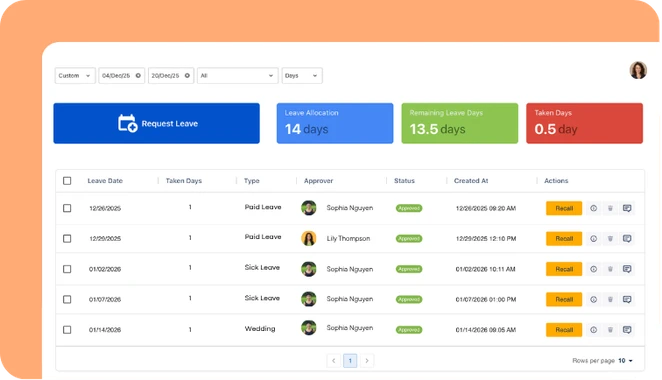Screen dimensions: 662x380
Task: Click the red Taken Days card
Action: tap(585, 123)
